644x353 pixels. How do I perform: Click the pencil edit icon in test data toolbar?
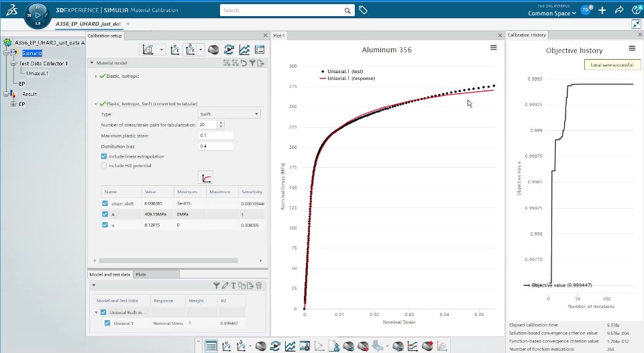(x=225, y=285)
